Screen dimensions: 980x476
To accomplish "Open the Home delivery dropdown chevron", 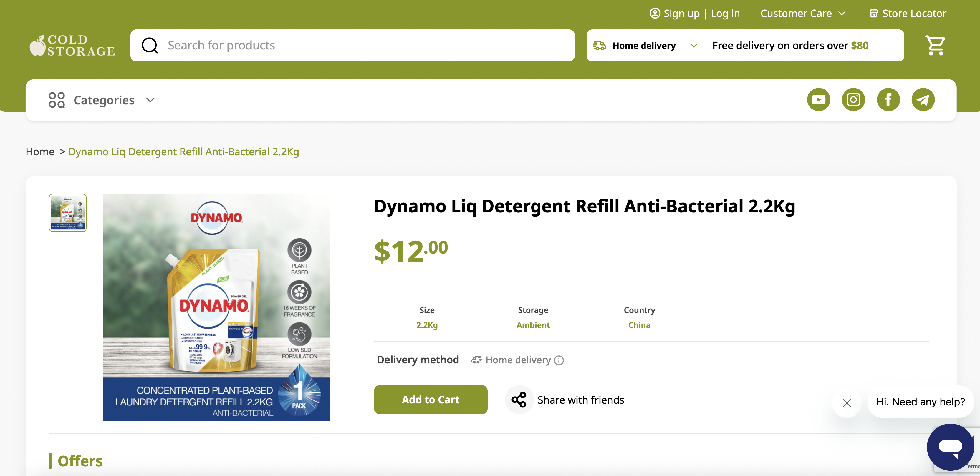I will [693, 46].
